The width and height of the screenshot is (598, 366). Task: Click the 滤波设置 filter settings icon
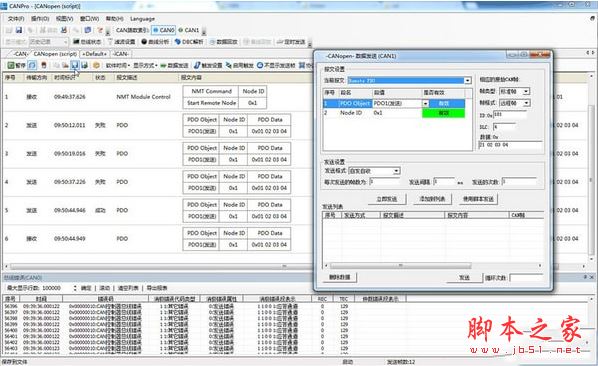tap(122, 42)
